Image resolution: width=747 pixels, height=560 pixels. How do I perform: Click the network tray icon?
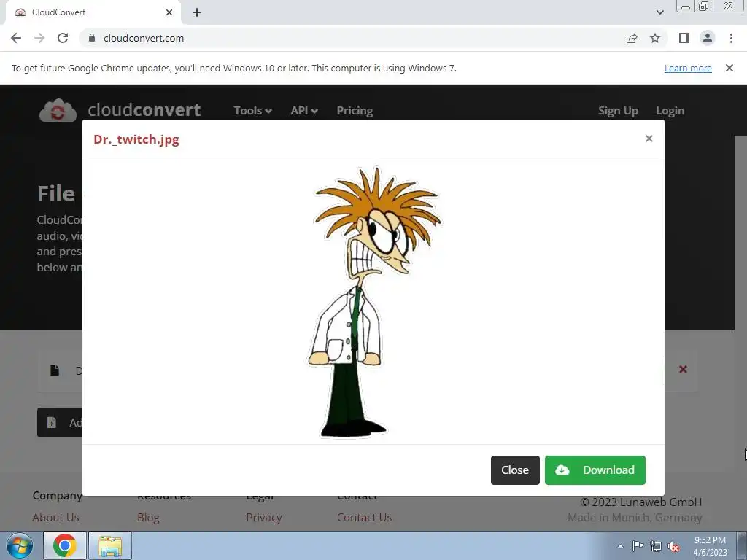pos(656,546)
